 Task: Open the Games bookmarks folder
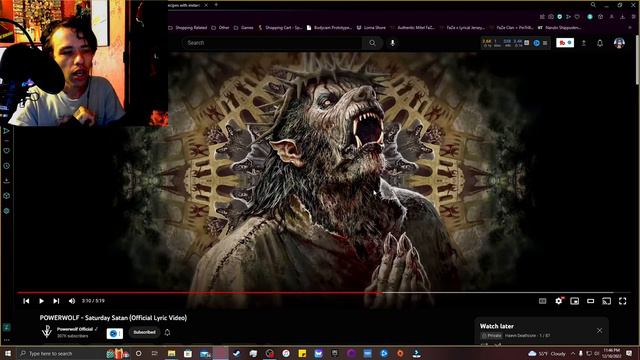tap(244, 28)
